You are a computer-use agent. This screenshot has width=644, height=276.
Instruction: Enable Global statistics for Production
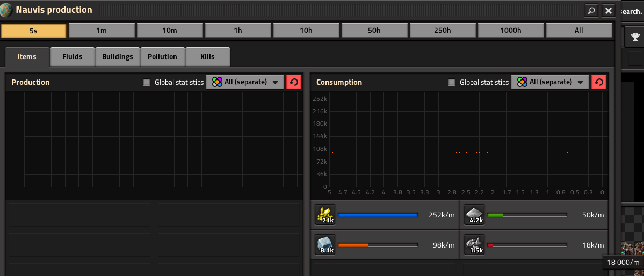coord(147,83)
